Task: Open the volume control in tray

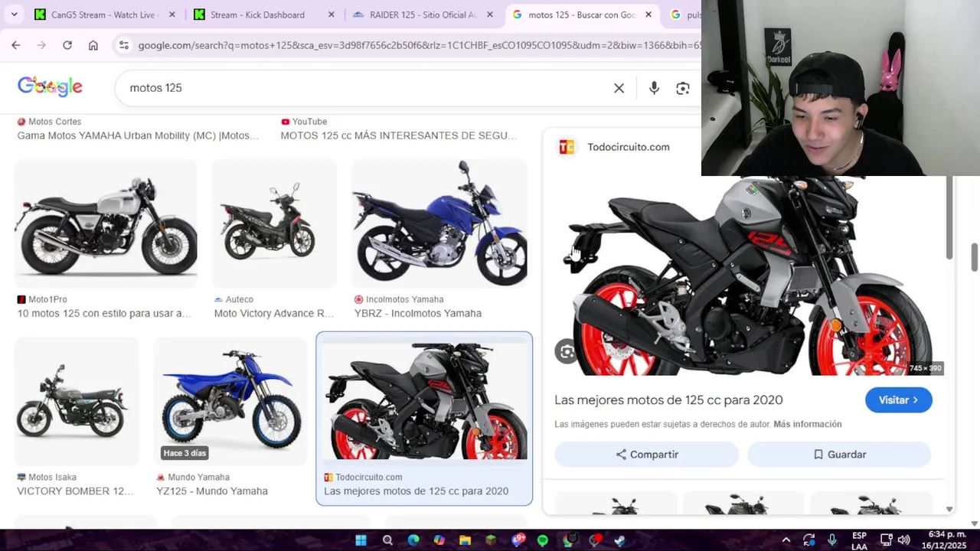Action: coord(903,540)
